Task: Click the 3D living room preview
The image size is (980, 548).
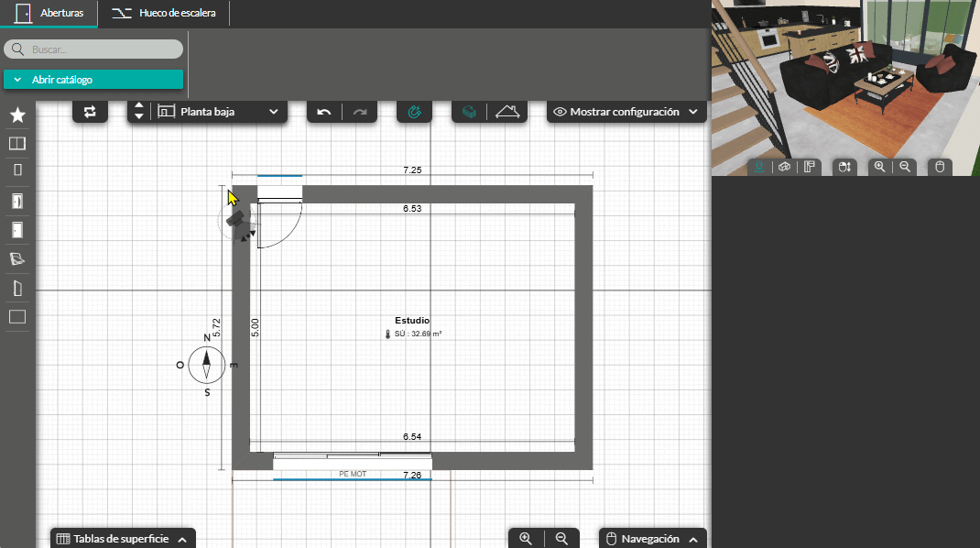Action: tap(845, 88)
